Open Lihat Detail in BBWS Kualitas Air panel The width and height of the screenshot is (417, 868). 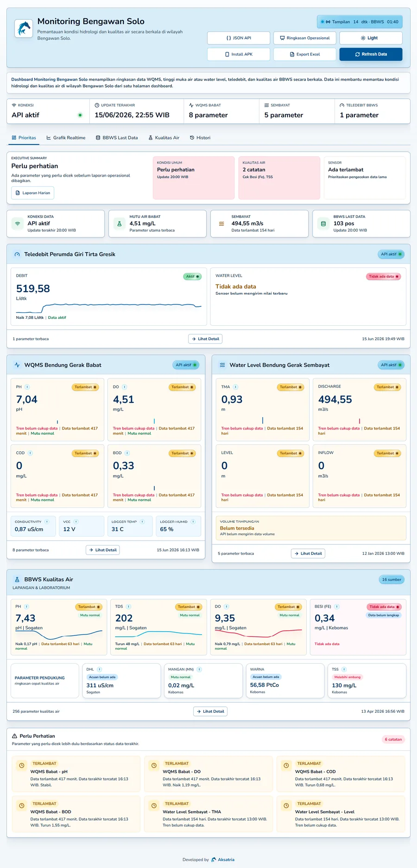point(210,711)
